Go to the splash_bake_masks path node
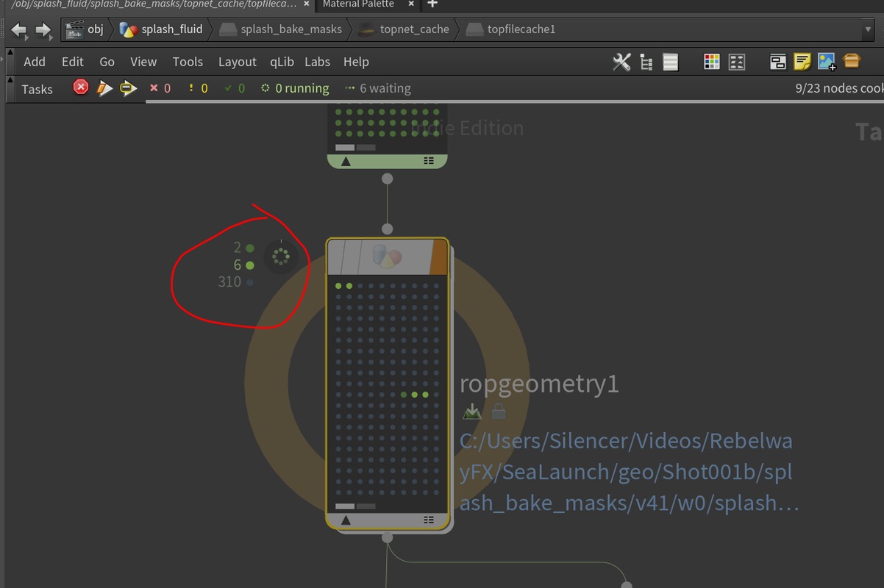884x588 pixels. (x=281, y=29)
